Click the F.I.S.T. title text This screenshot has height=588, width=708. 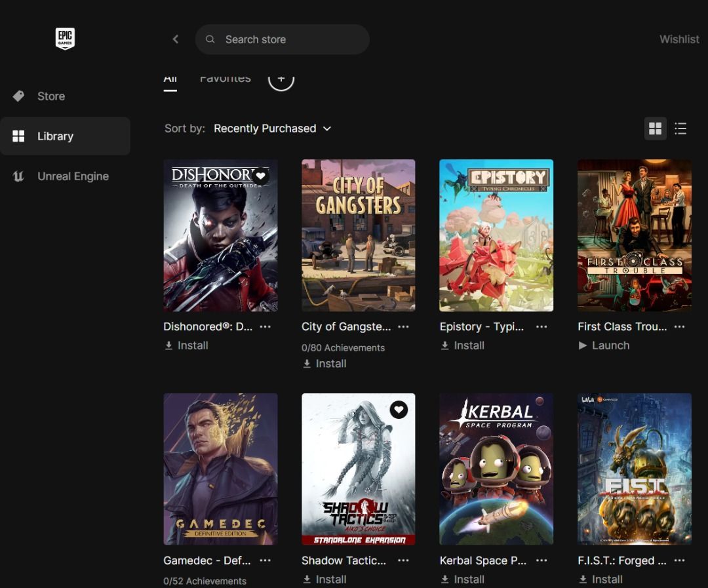[x=622, y=560]
